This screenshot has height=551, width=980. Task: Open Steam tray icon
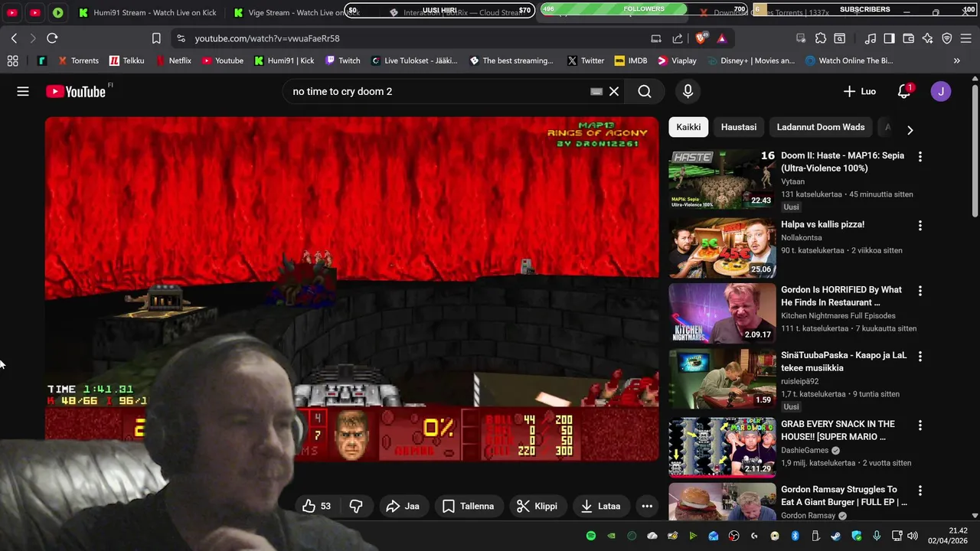tap(835, 536)
